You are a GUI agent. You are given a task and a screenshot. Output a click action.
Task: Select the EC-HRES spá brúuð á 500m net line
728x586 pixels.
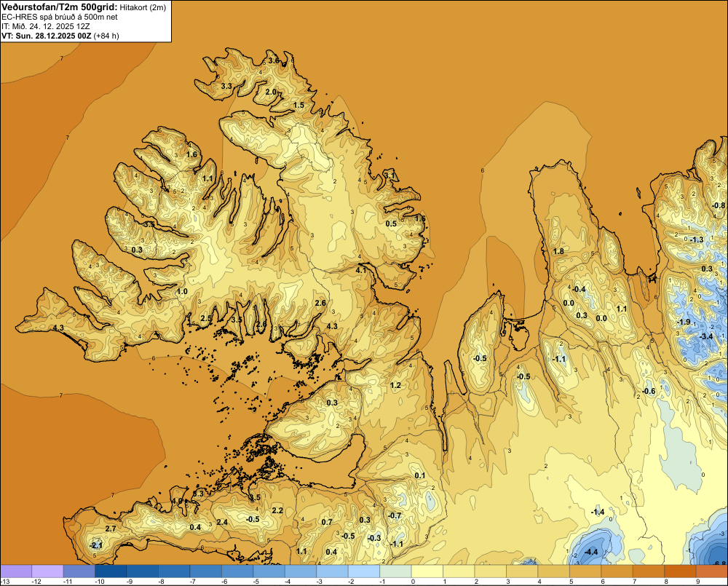[x=60, y=17]
